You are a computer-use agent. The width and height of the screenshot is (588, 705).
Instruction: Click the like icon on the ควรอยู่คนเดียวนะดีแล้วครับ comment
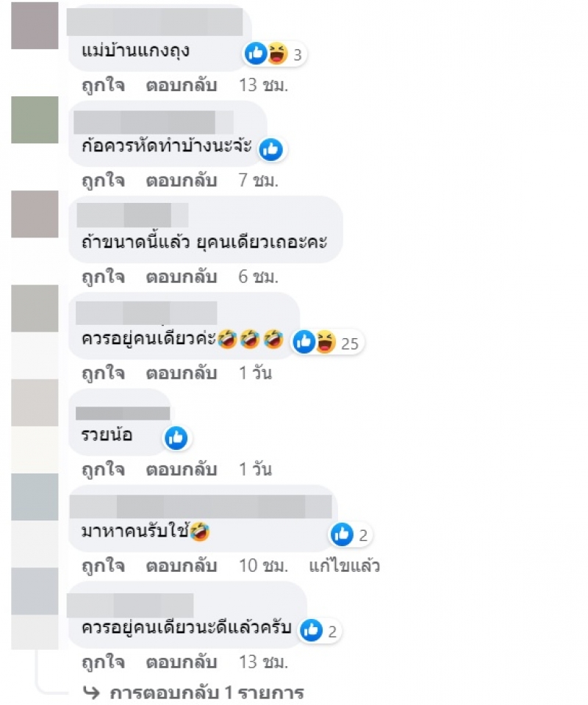coord(311,630)
